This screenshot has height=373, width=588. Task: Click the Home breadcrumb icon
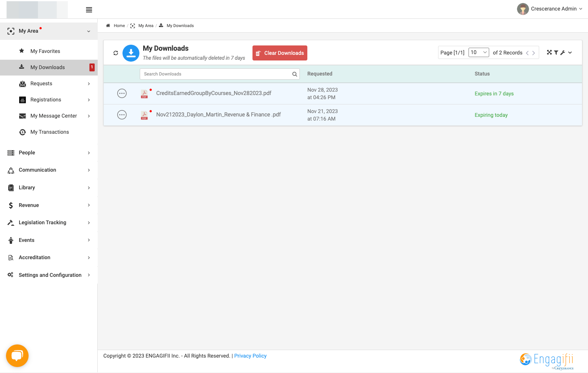tap(108, 26)
